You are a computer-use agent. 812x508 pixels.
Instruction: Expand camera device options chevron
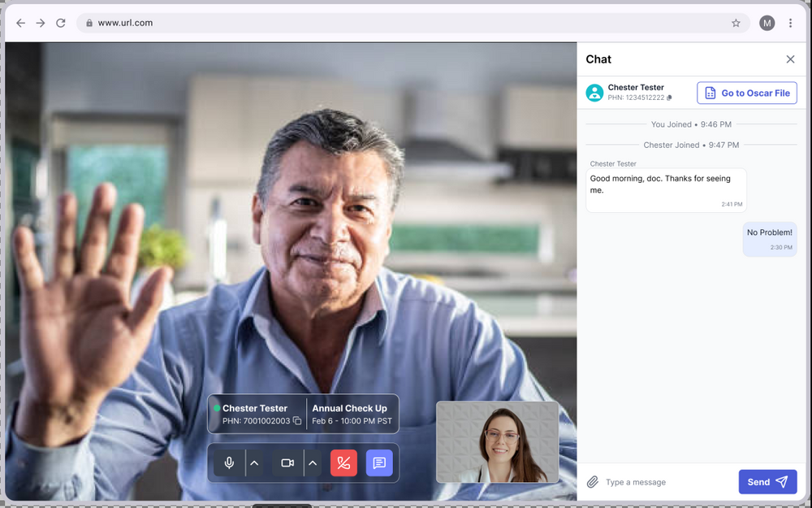coord(313,462)
